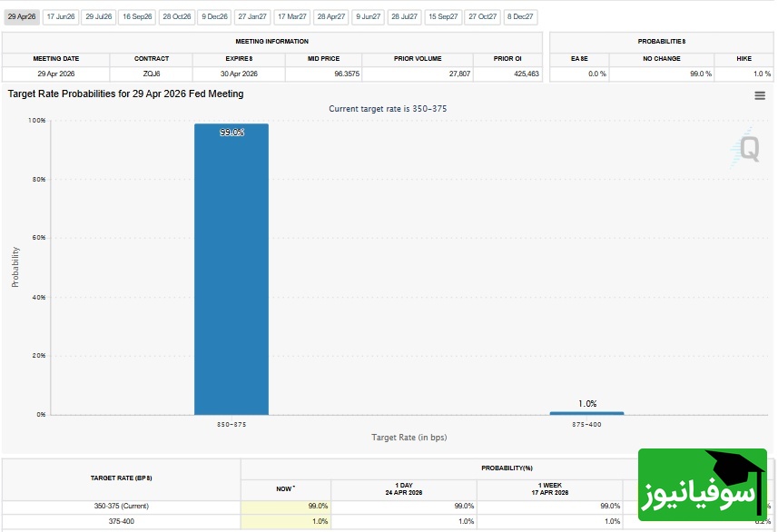This screenshot has width=778, height=532.
Task: Select the 28 Apr27 meeting tab
Action: point(331,16)
